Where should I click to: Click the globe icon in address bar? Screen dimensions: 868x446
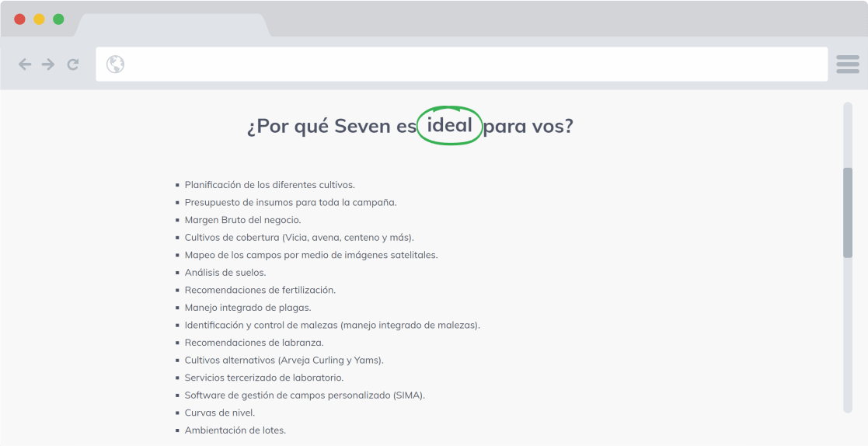point(115,64)
